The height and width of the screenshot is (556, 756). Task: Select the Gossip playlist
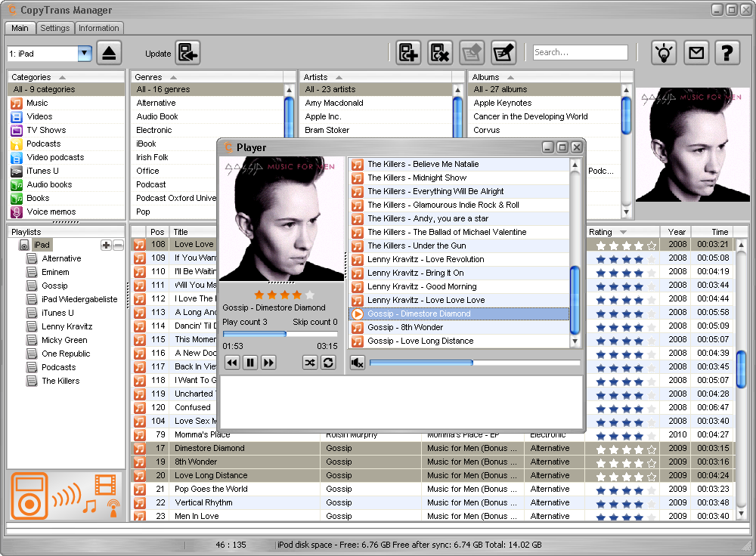coord(54,286)
